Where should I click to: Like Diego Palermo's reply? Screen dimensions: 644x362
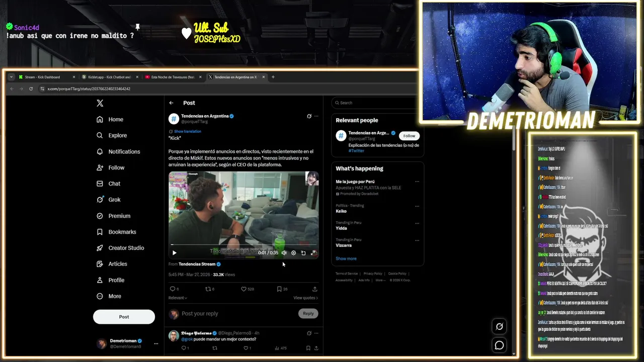(247, 348)
